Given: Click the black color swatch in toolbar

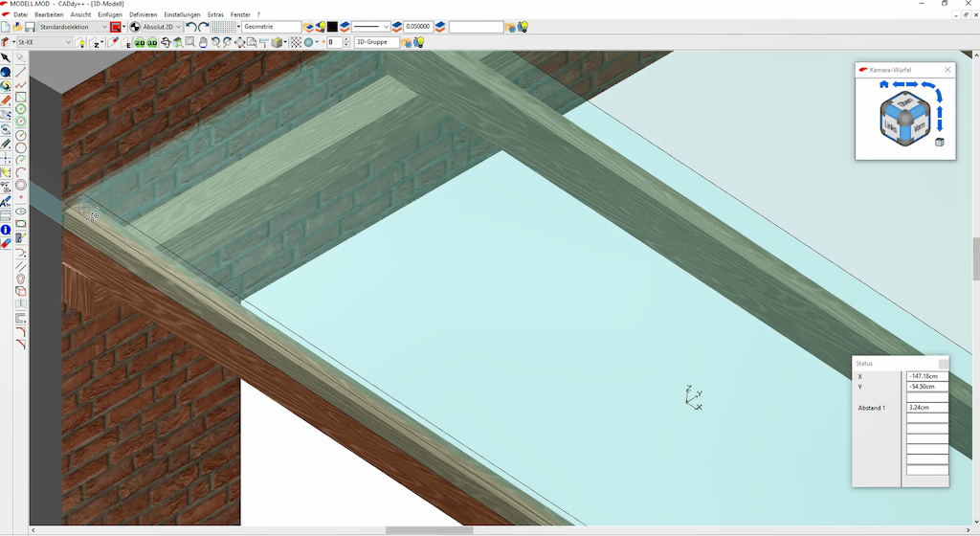Looking at the screenshot, I should coord(332,28).
